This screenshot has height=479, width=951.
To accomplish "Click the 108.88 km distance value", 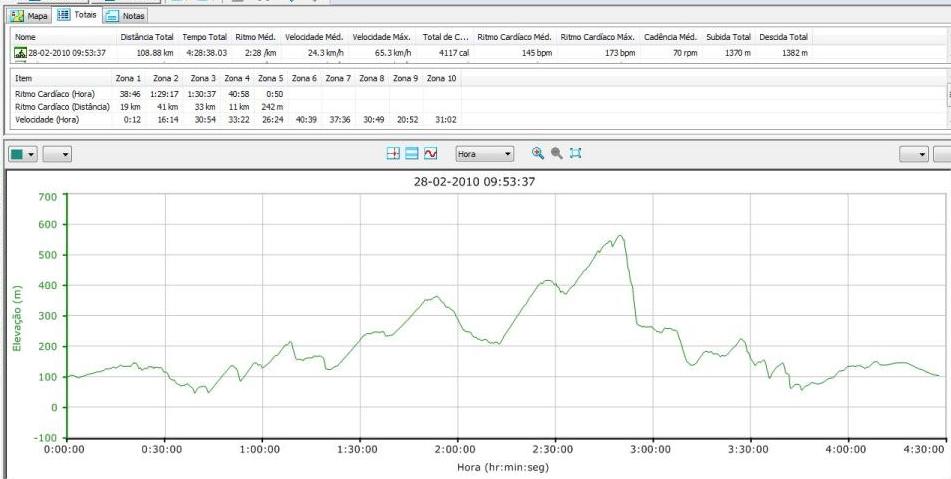I will (155, 53).
